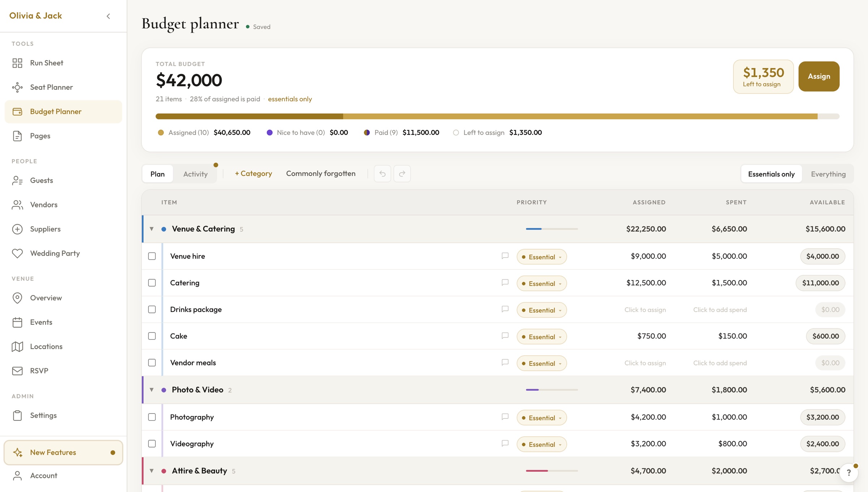Screen dimensions: 868x492
Task: Click the Settings clipboard icon
Action: (x=17, y=415)
